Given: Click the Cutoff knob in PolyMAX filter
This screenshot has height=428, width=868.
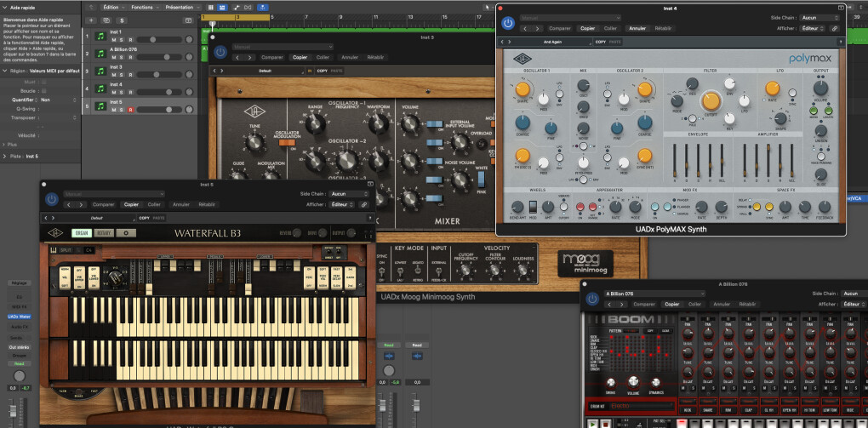Looking at the screenshot, I should (x=711, y=100).
